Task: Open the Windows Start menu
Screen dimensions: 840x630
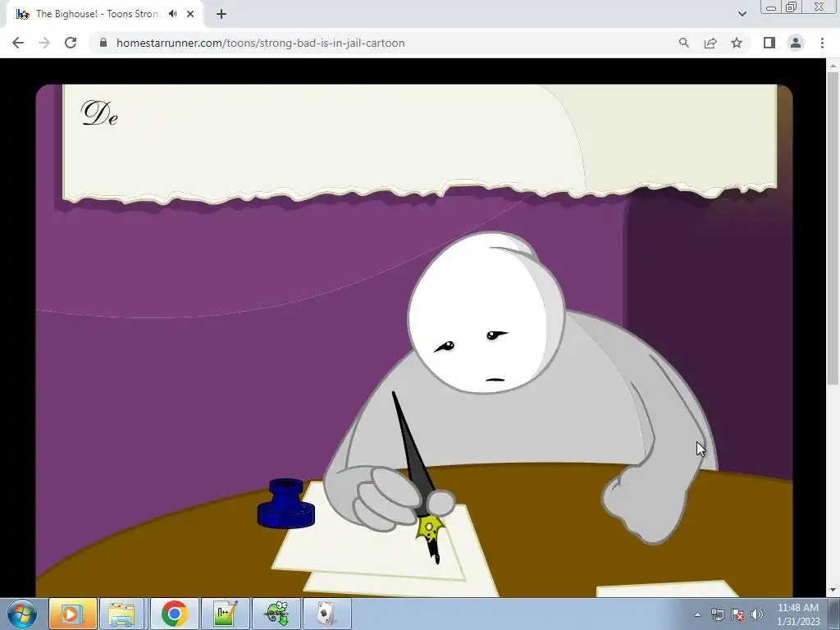Action: [21, 614]
